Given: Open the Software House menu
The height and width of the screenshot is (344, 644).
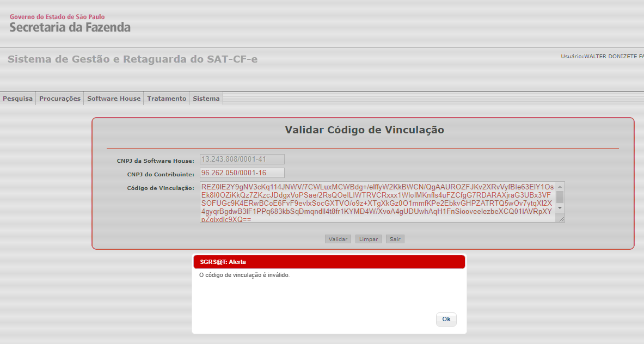Looking at the screenshot, I should 114,99.
